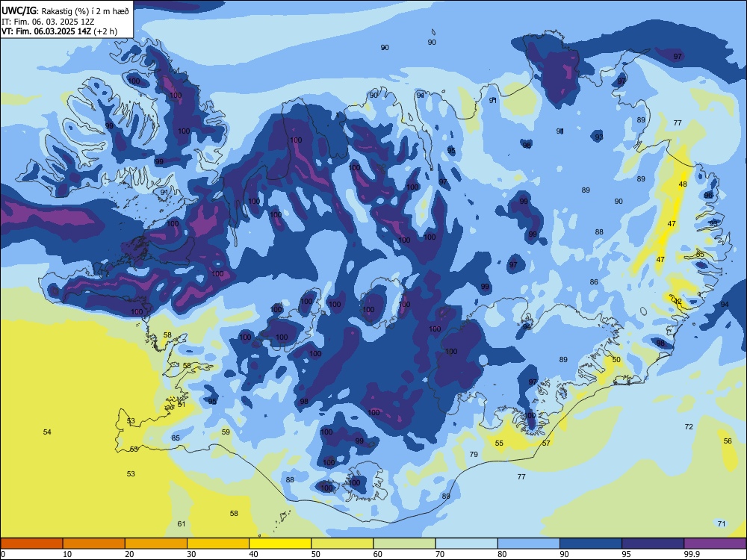Click the humidity value '79' on the map

click(x=474, y=454)
